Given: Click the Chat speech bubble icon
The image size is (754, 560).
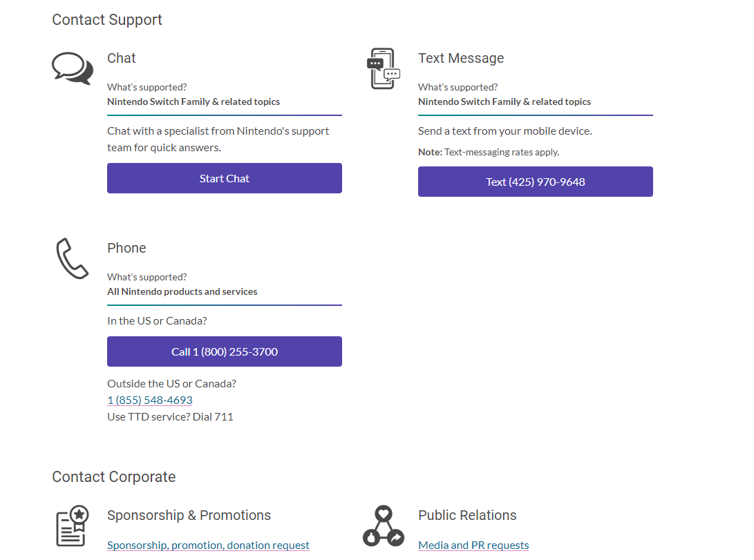Looking at the screenshot, I should click(72, 68).
